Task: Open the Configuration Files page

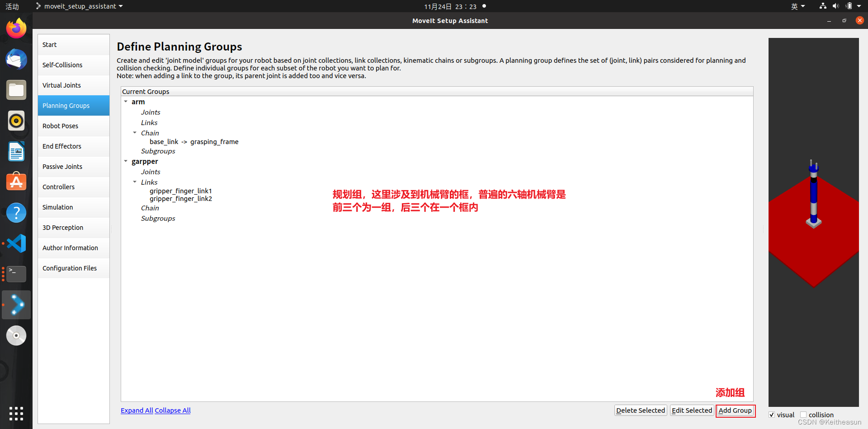Action: (74, 268)
